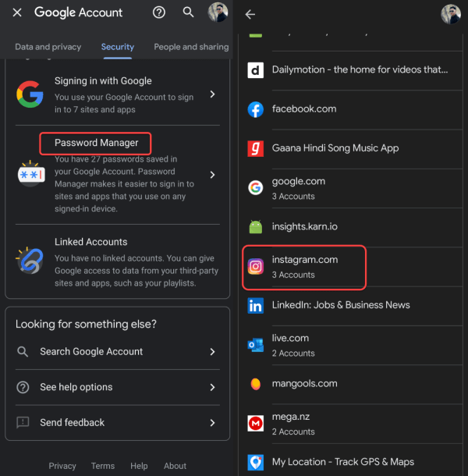Click Android robot icon for insights.karn.io
The height and width of the screenshot is (476, 468).
tap(256, 227)
